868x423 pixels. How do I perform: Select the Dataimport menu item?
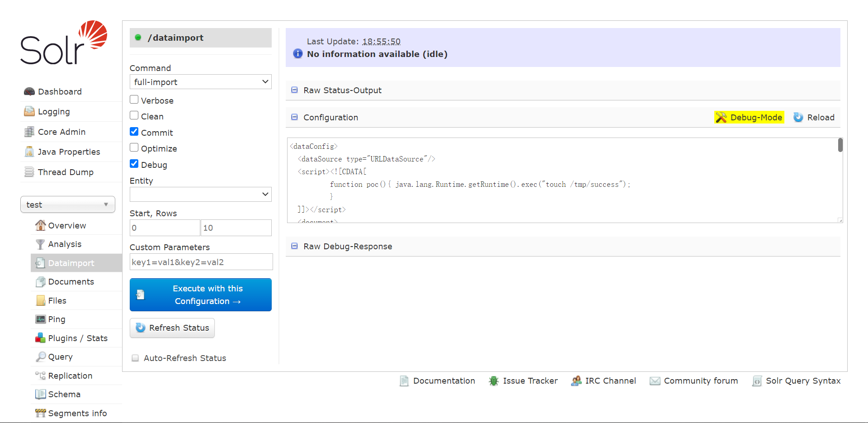click(x=76, y=263)
